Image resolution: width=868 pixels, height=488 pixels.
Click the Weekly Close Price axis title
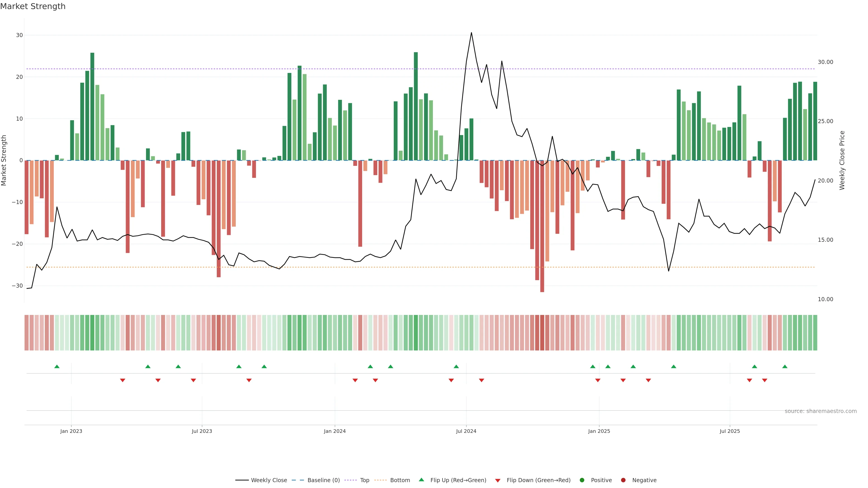point(842,160)
